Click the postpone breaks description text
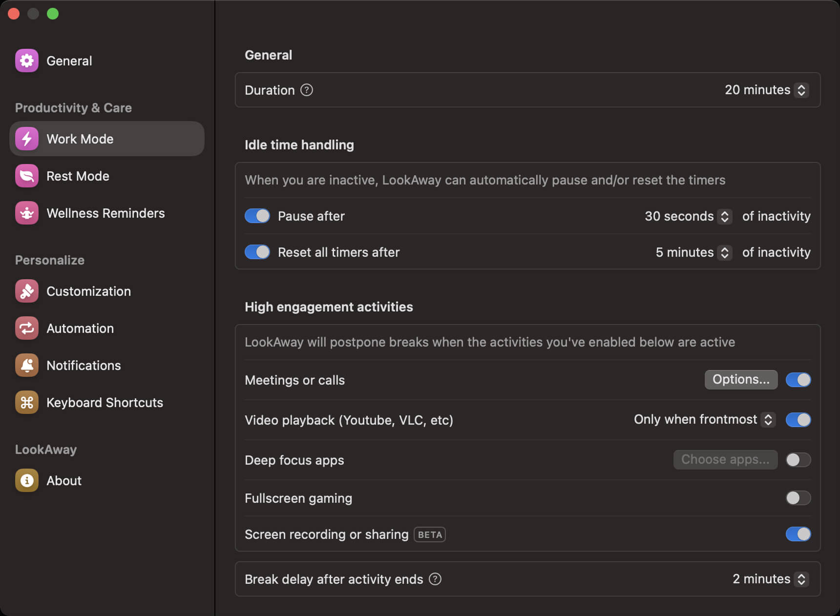 click(490, 342)
